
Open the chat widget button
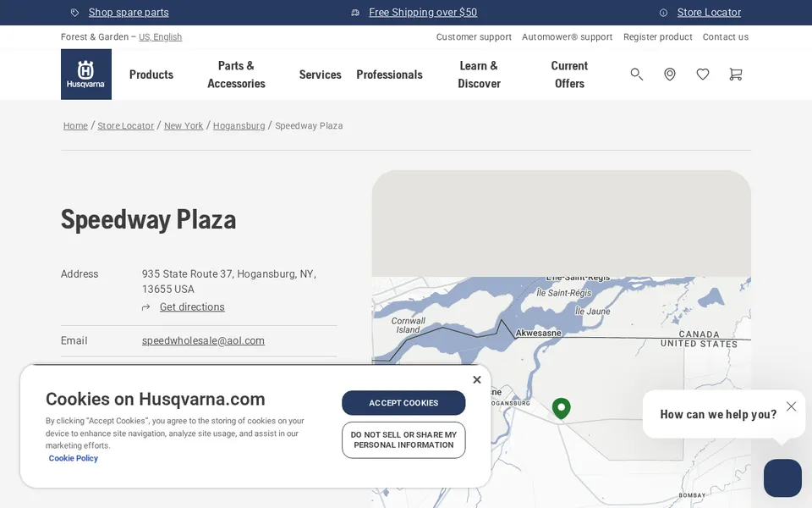(x=782, y=478)
